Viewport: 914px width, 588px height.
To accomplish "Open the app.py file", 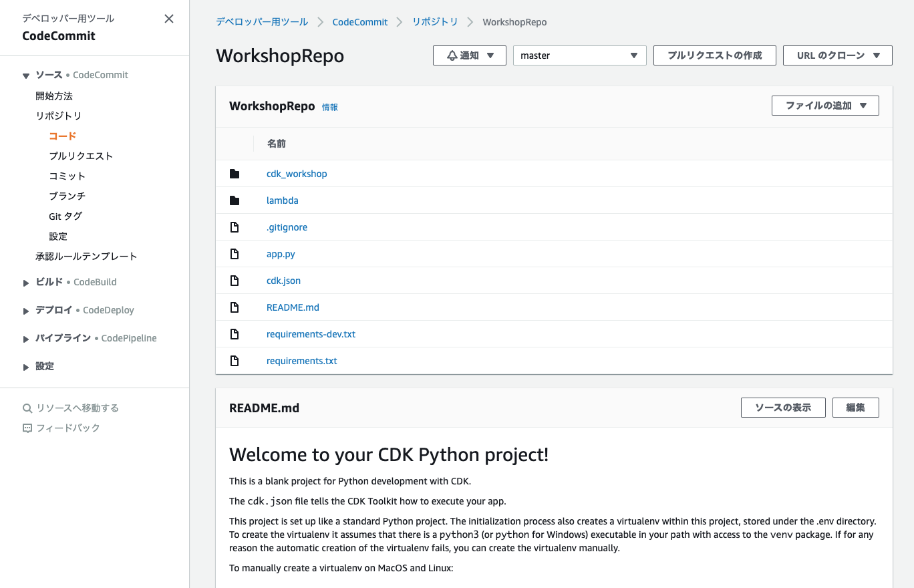I will pyautogui.click(x=281, y=254).
